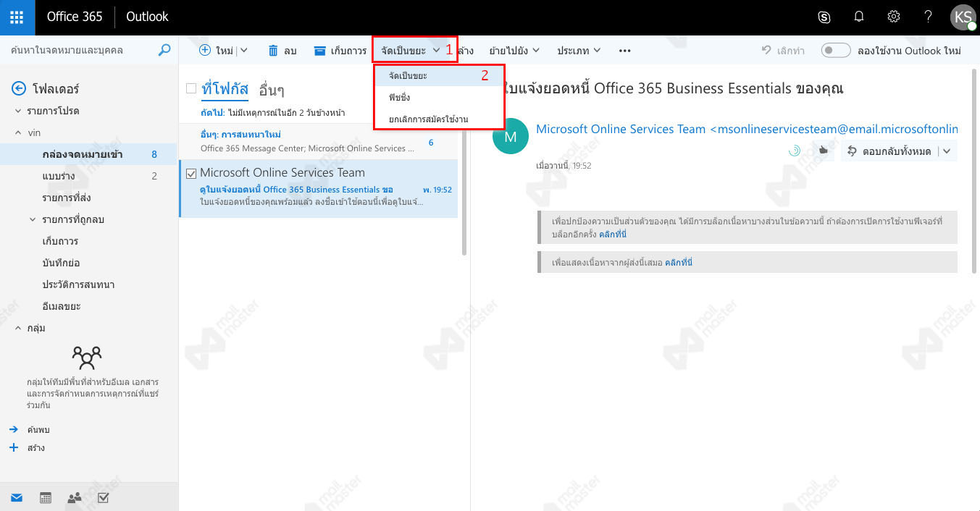This screenshot has width=980, height=511.
Task: Collapse the รายการโปรด section
Action: (18, 111)
